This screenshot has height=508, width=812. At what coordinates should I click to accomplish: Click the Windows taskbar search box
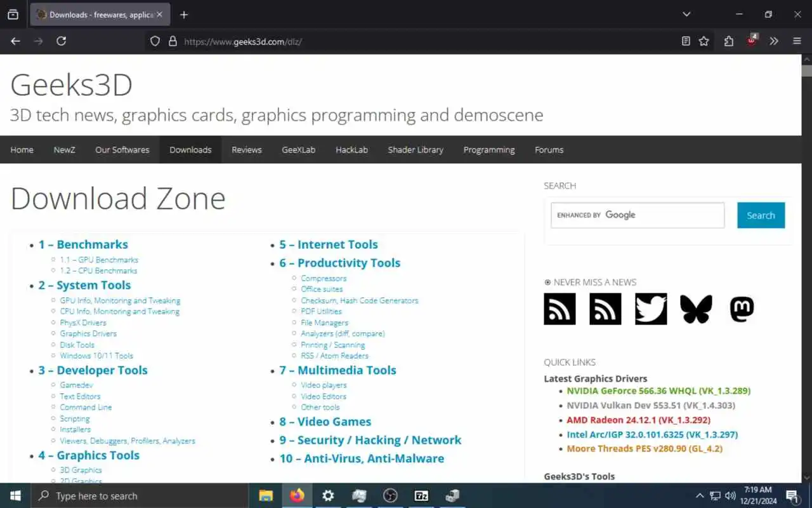140,496
